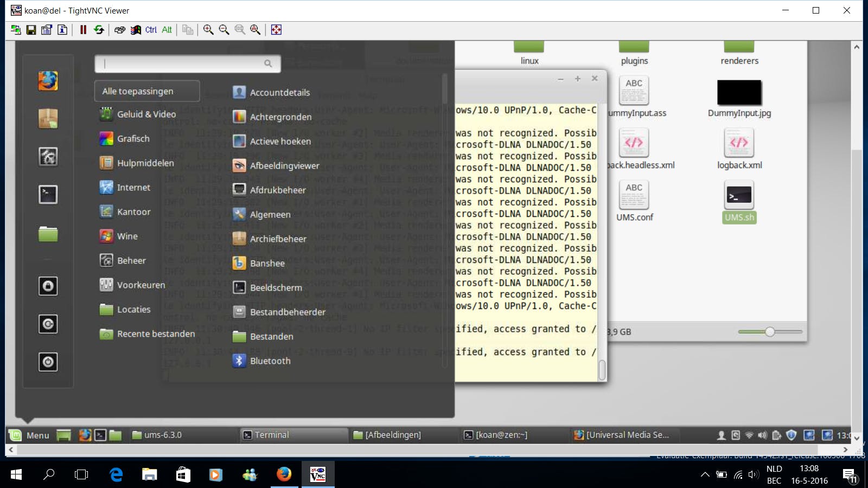Screen dimensions: 868x488
Task: Select the Alle toepassingen category
Action: [x=147, y=91]
